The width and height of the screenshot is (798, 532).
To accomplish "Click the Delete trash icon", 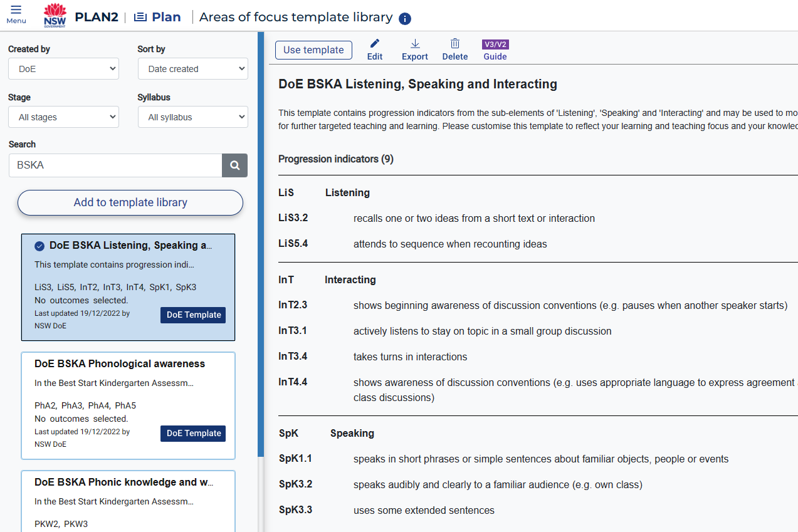I will click(x=455, y=43).
